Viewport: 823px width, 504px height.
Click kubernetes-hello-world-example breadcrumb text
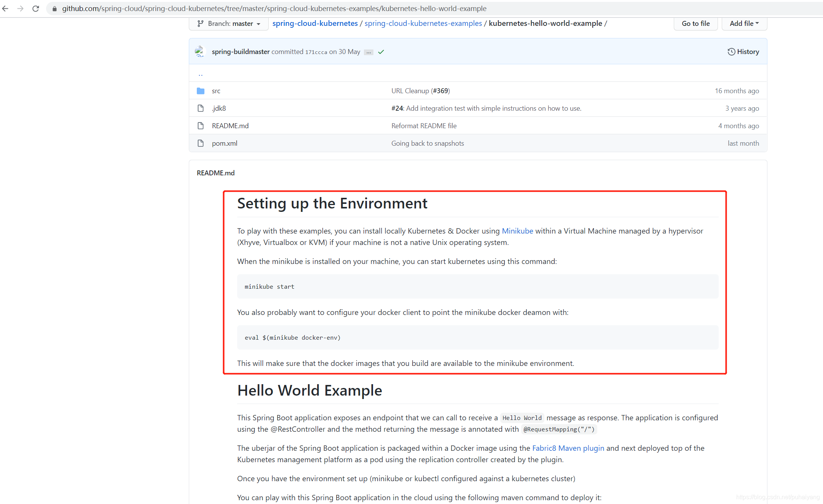[x=545, y=24]
